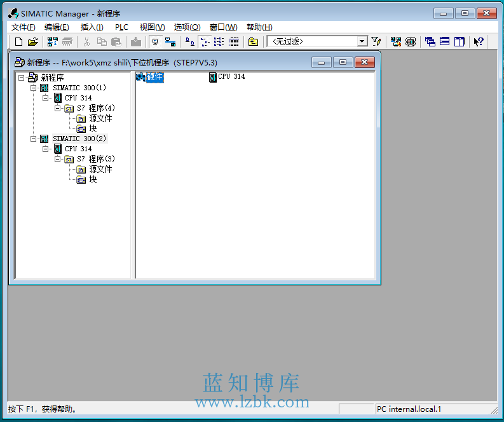
Task: Click the CPU 314 tree label under SIMATIC 300(2)
Action: [x=78, y=149]
